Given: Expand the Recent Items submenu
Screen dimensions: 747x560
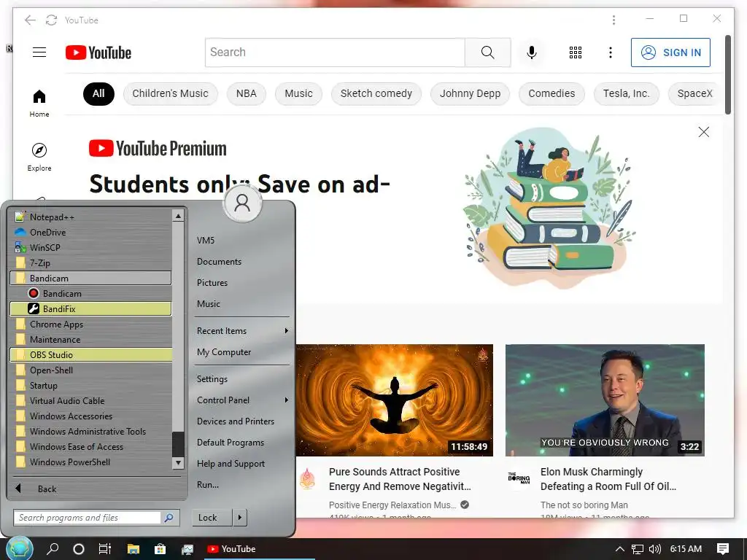Looking at the screenshot, I should pyautogui.click(x=242, y=331).
